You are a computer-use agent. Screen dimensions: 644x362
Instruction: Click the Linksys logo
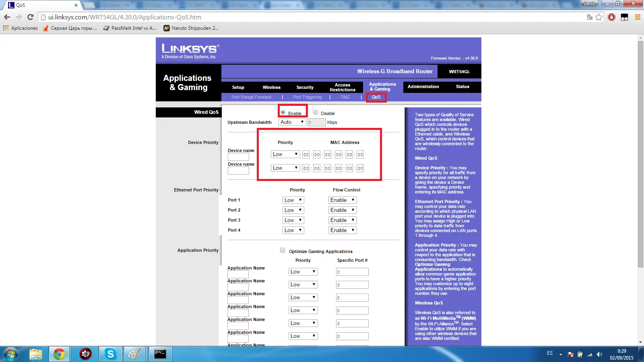tap(190, 51)
